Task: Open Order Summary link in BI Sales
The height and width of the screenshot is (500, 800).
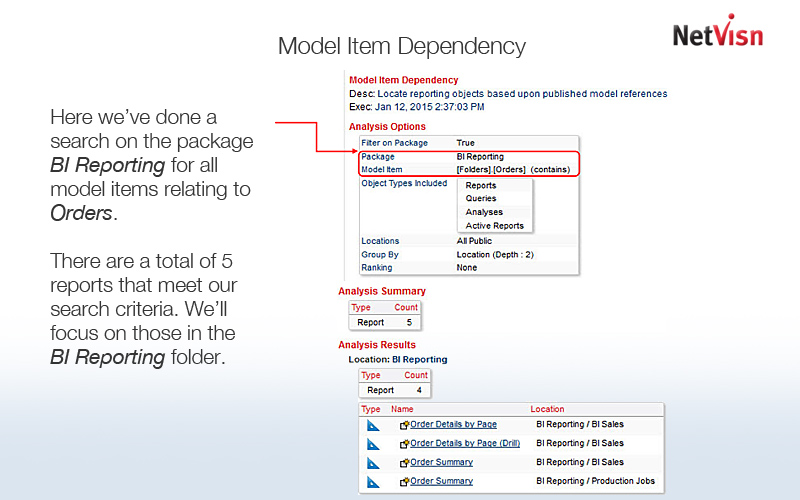Action: pyautogui.click(x=441, y=463)
